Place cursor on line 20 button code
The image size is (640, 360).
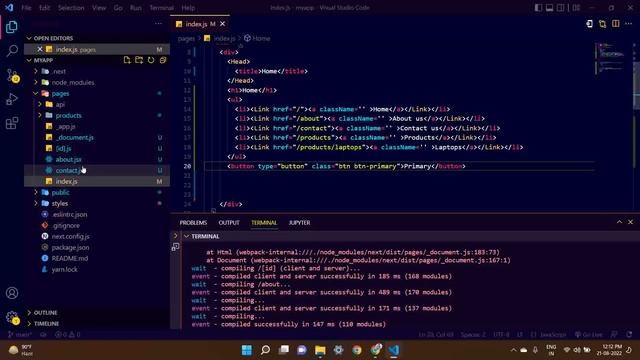346,166
